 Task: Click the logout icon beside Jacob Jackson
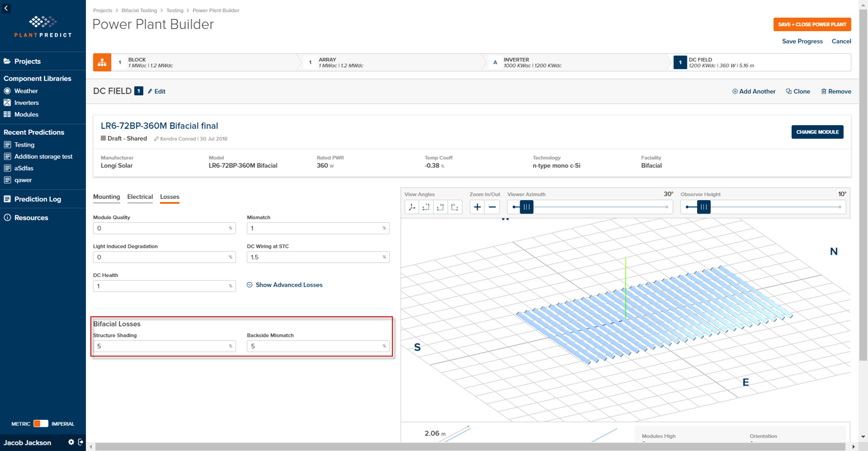click(x=81, y=442)
